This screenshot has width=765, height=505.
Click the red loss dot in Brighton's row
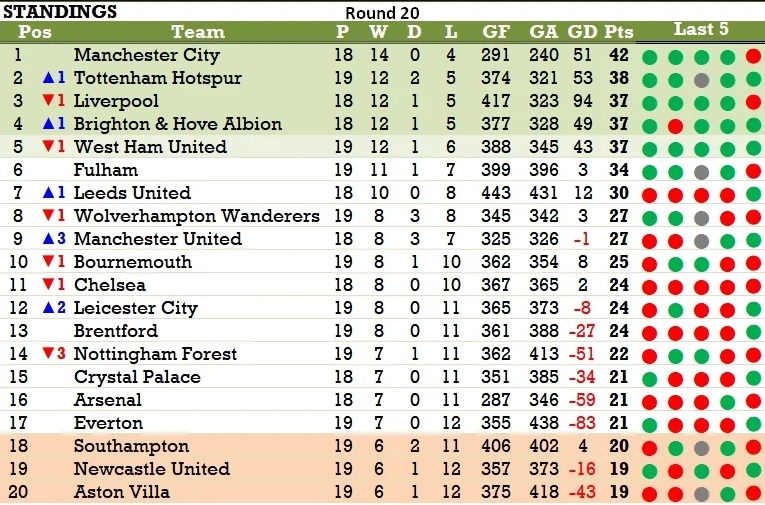coord(676,126)
